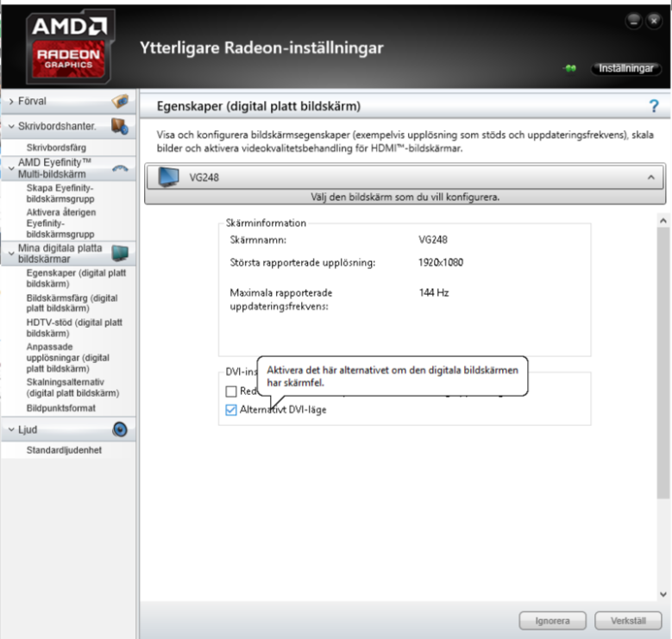Click the Inställningar button
The image size is (672, 639).
626,68
